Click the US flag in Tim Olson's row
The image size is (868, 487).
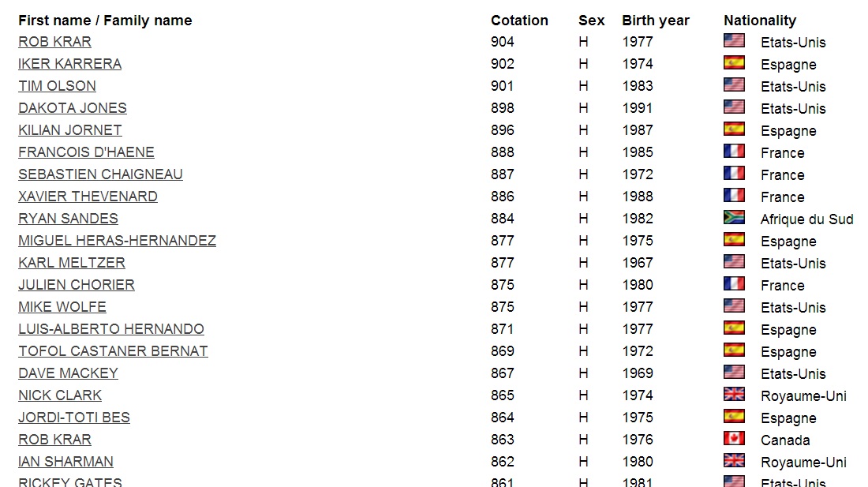click(x=734, y=84)
